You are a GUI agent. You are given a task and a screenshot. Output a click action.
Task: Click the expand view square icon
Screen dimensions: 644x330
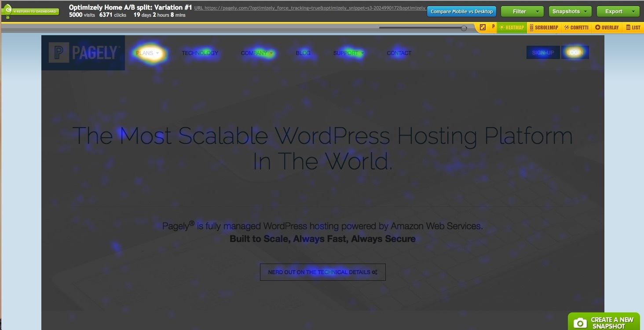tap(483, 27)
